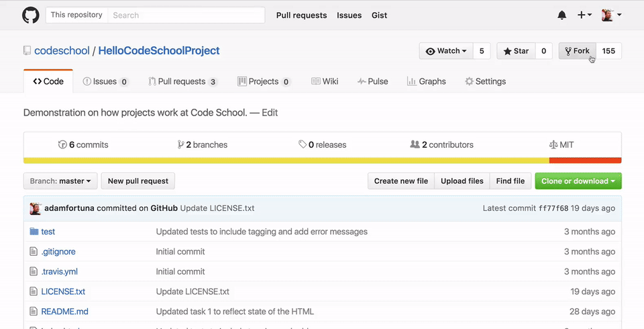Star this repository
The width and height of the screenshot is (644, 329).
[517, 51]
